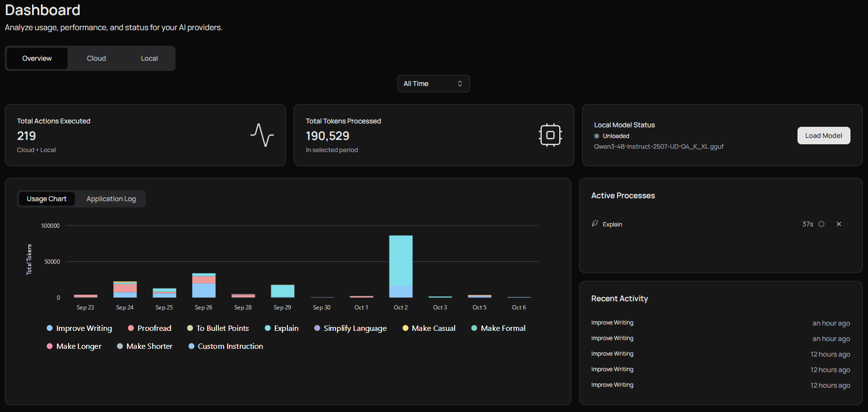Toggle Improve Writing legend series
The image size is (868, 412).
coord(79,328)
